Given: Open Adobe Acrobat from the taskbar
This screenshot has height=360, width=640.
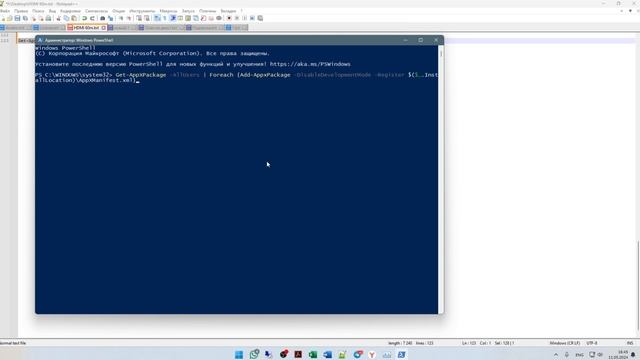Looking at the screenshot, I should [x=298, y=354].
